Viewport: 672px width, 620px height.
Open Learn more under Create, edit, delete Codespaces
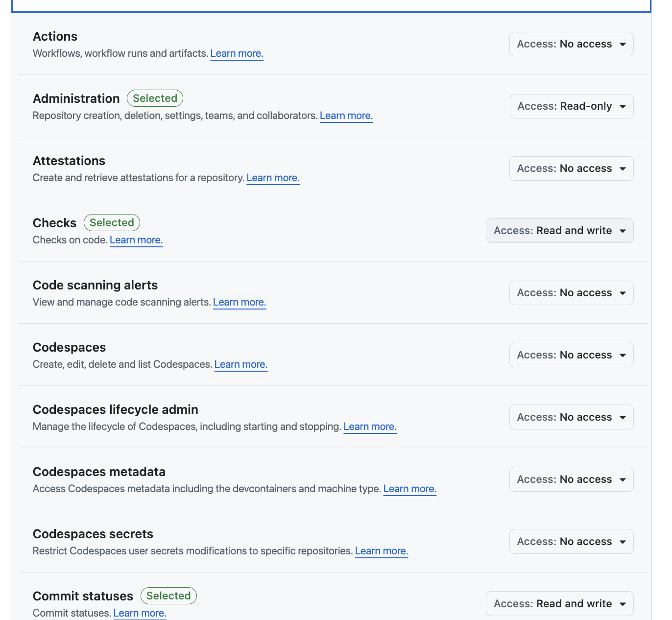pyautogui.click(x=241, y=364)
